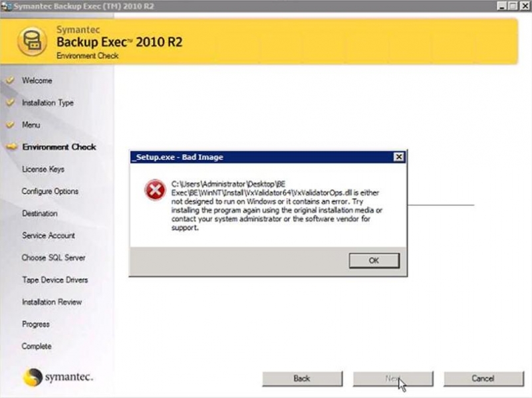Select Tape Device Drivers step
532x398 pixels.
click(x=55, y=280)
